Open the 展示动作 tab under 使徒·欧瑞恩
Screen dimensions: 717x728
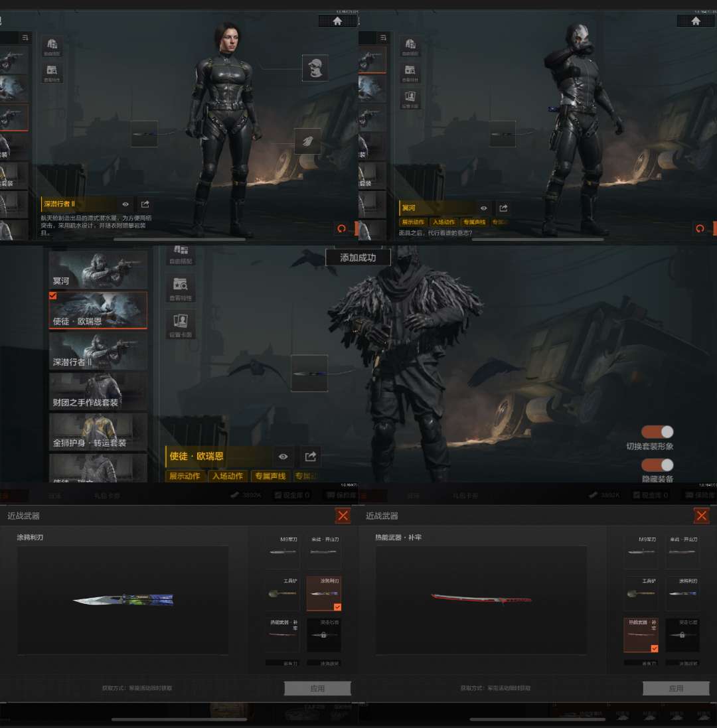click(x=185, y=476)
